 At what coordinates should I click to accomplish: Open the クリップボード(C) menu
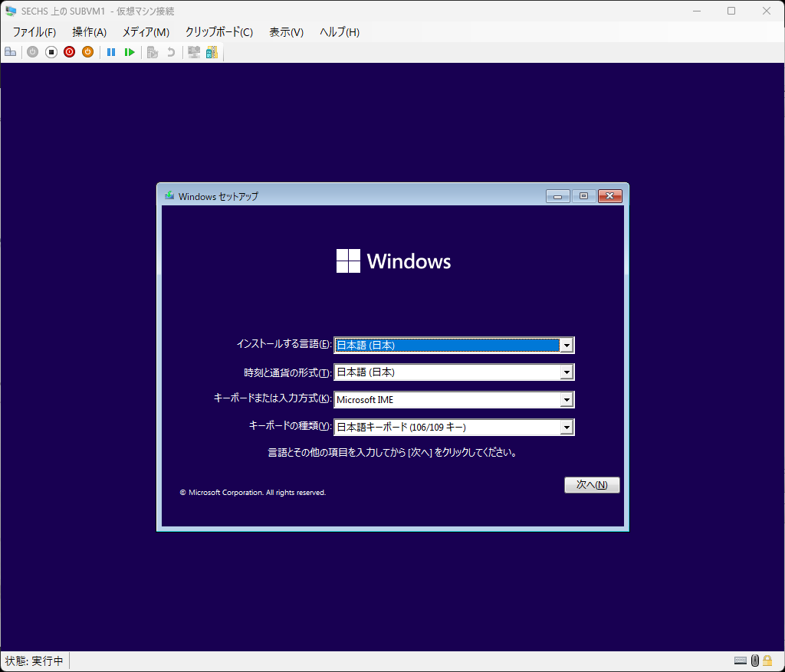point(218,32)
